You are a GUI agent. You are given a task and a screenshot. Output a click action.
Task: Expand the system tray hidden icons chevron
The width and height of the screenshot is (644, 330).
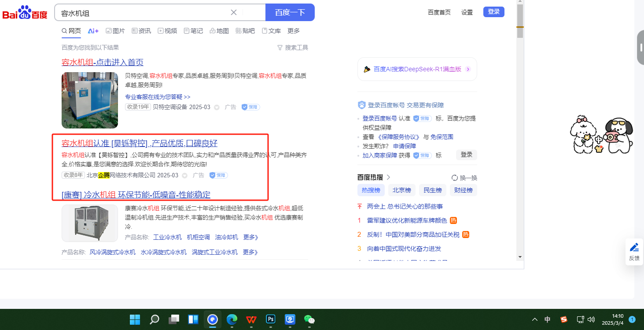click(x=535, y=319)
